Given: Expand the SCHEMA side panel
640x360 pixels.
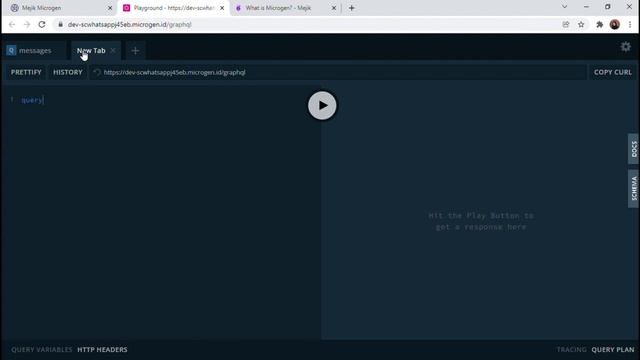Looking at the screenshot, I should pyautogui.click(x=633, y=189).
